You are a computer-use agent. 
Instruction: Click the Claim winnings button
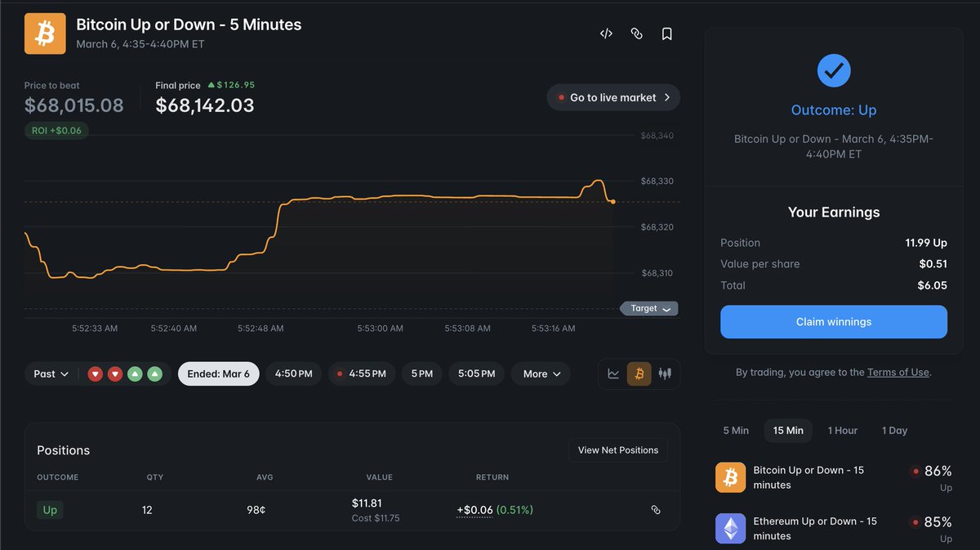pyautogui.click(x=833, y=322)
